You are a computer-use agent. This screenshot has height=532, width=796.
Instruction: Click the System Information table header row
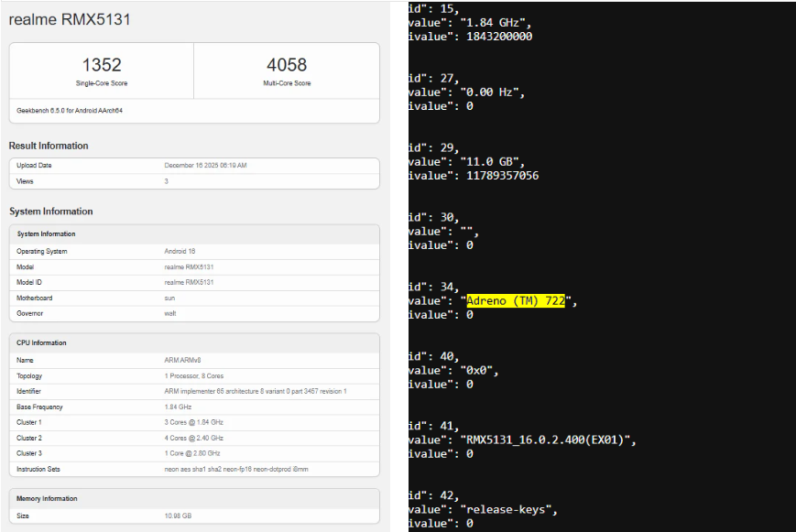point(194,234)
